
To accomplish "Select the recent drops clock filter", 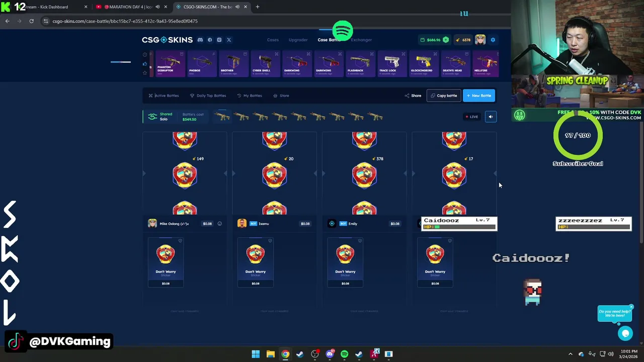I will pyautogui.click(x=145, y=54).
